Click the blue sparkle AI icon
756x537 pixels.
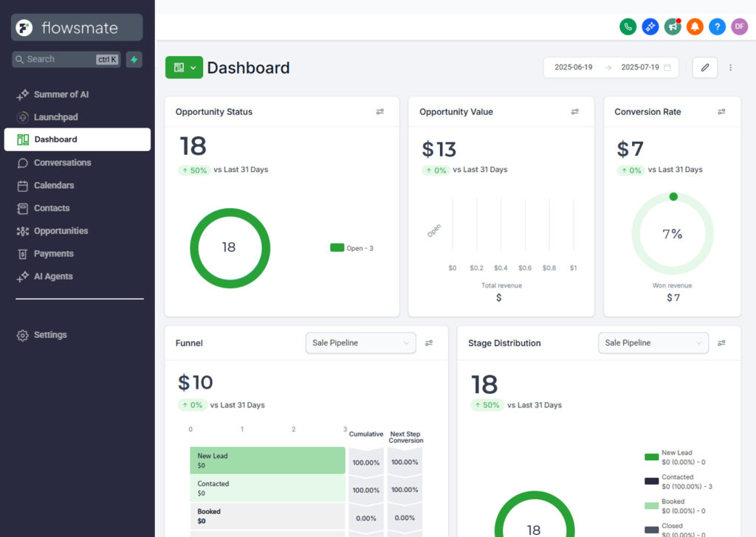pyautogui.click(x=650, y=27)
